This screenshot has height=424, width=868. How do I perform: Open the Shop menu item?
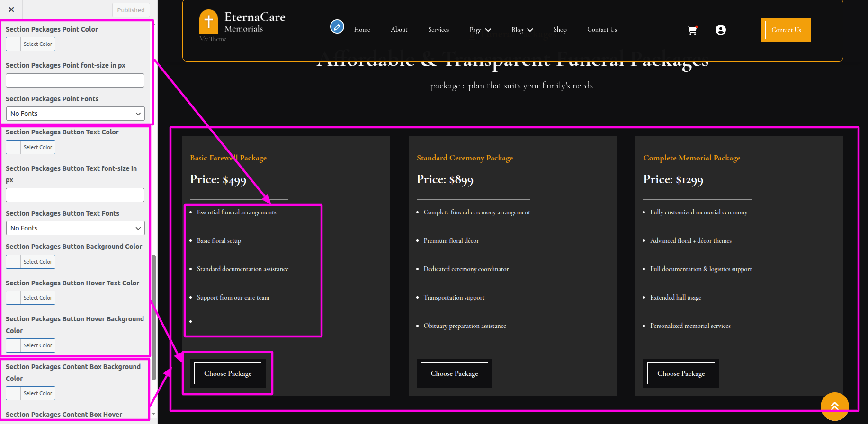560,30
